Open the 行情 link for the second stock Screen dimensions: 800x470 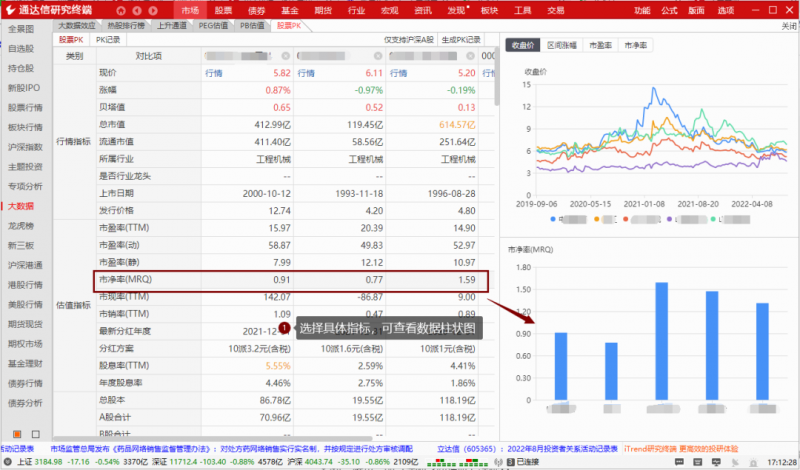pos(306,73)
